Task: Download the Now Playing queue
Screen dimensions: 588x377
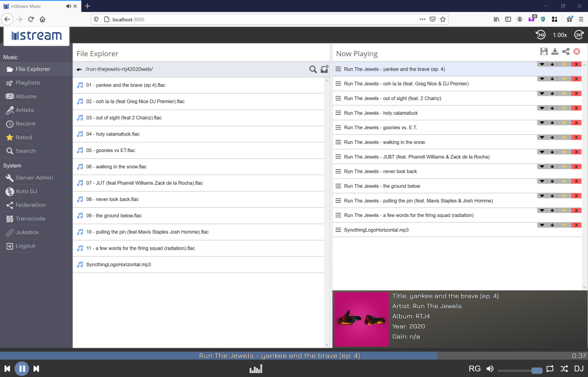Action: coord(555,52)
